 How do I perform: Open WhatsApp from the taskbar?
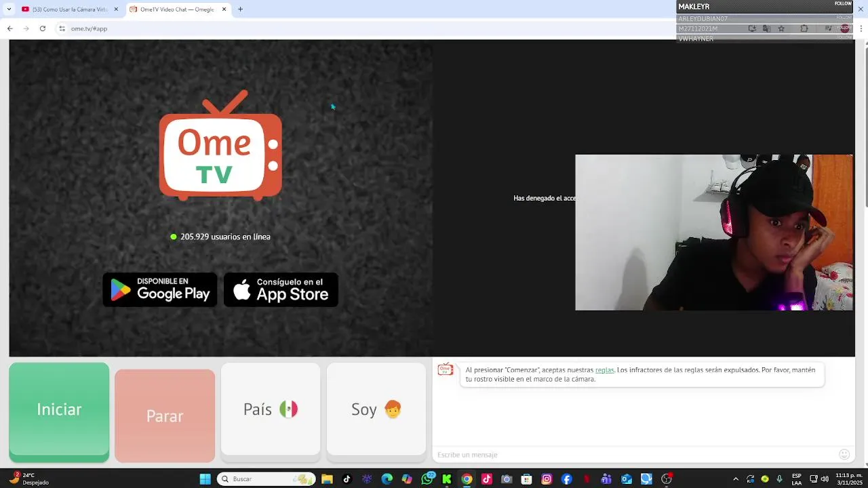tap(427, 479)
